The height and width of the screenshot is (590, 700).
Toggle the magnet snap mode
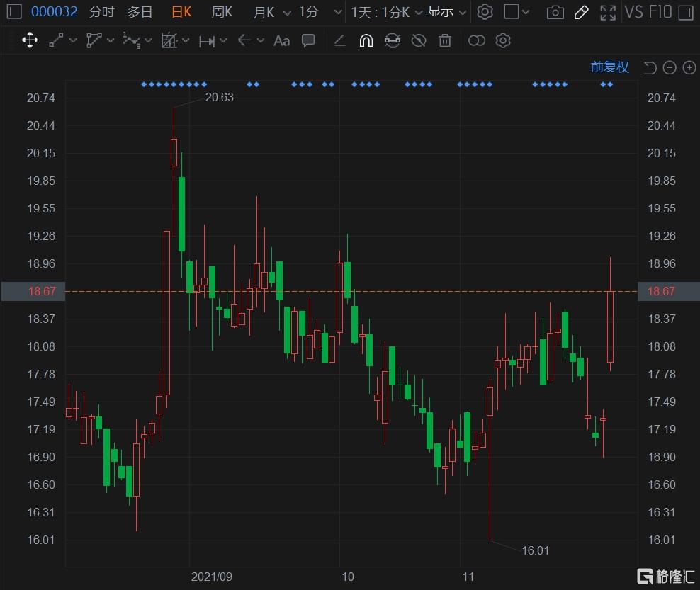pos(366,41)
